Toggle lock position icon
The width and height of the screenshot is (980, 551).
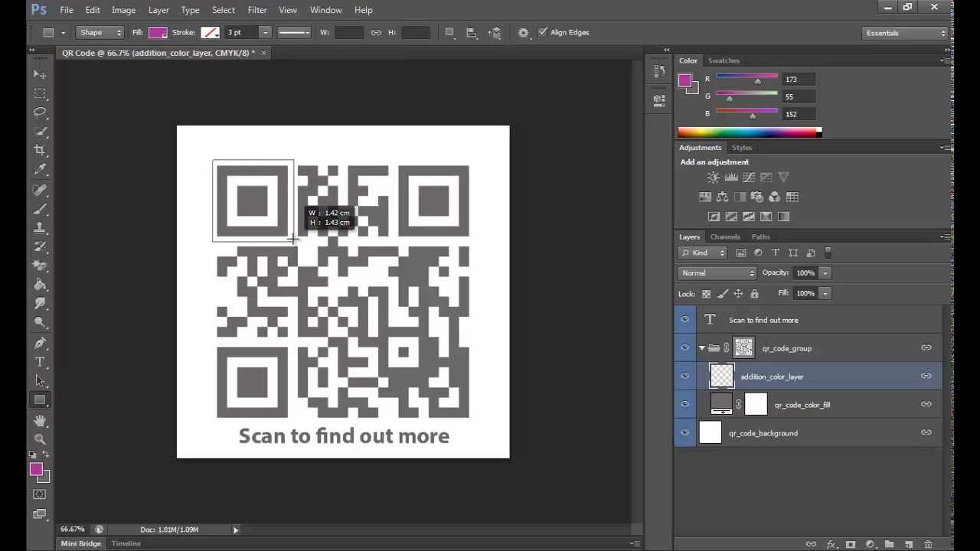pyautogui.click(x=738, y=294)
